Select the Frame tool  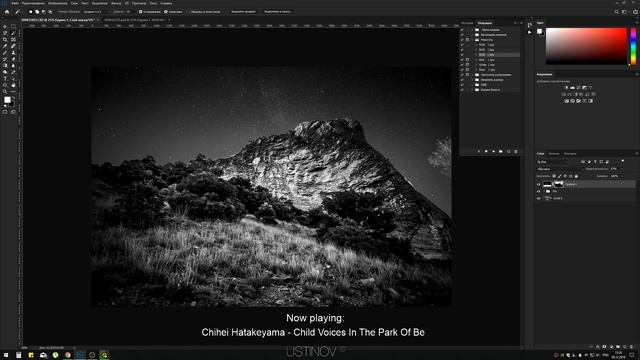click(13, 40)
